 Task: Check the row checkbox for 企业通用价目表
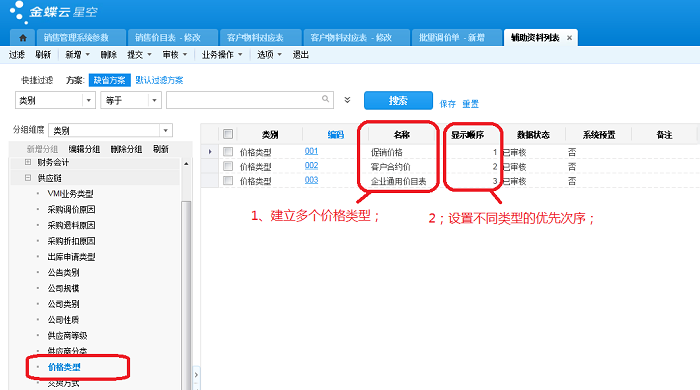[x=228, y=180]
